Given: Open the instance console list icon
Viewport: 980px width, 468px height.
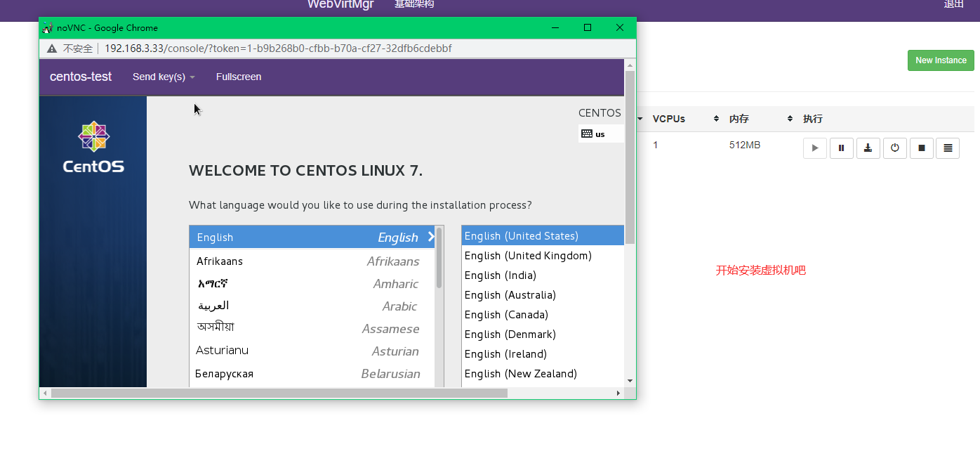Looking at the screenshot, I should (948, 148).
